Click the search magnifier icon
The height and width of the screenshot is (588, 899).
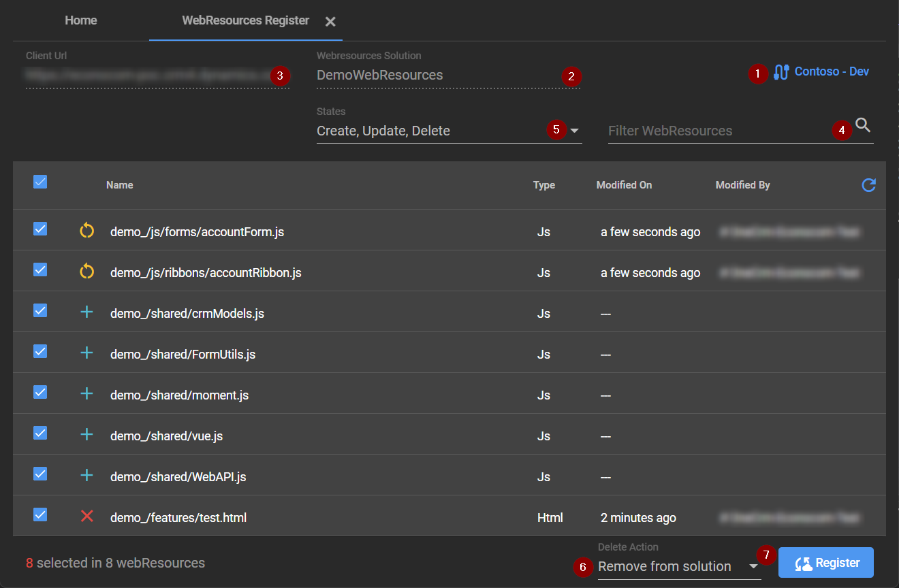[863, 125]
